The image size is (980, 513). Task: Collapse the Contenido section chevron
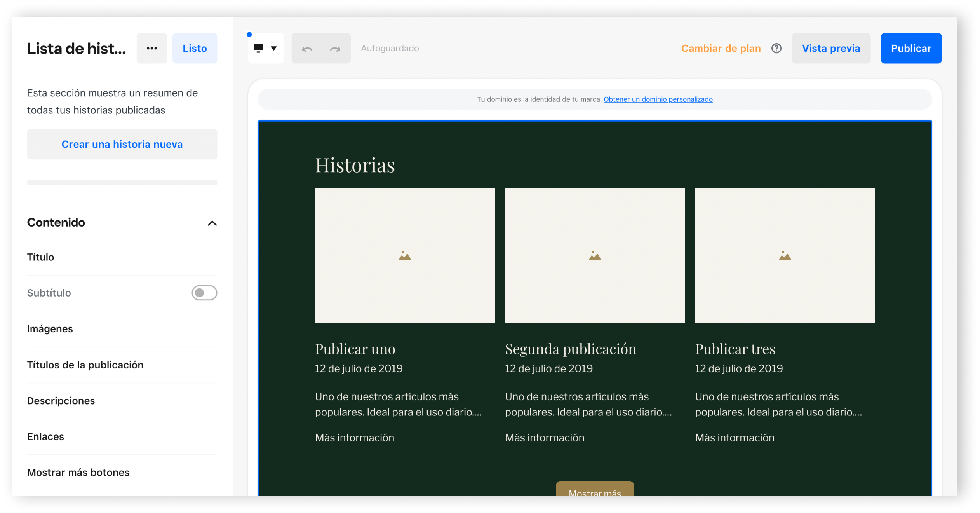(212, 223)
